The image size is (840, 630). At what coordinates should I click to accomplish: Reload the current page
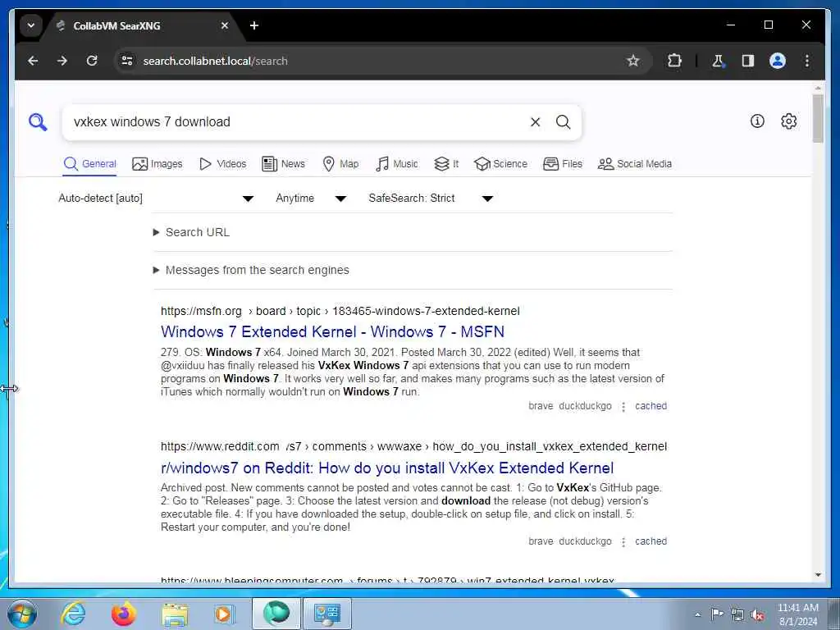pyautogui.click(x=92, y=61)
